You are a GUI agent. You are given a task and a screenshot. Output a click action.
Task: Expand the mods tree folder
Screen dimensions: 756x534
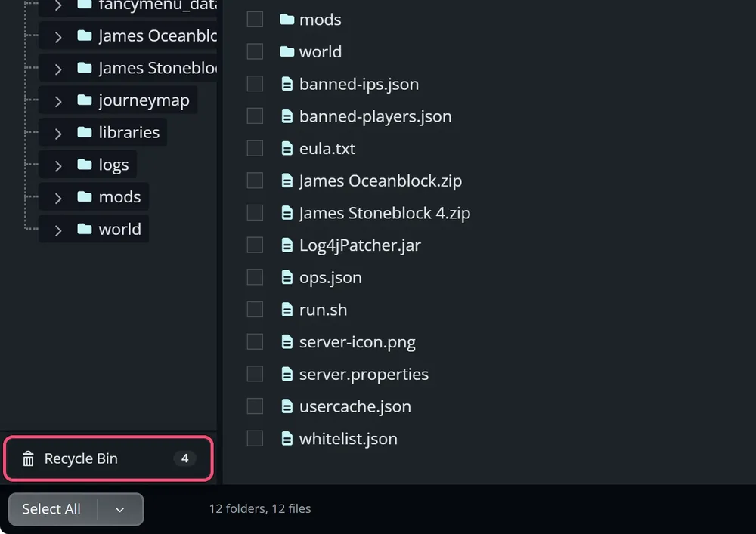click(x=58, y=199)
